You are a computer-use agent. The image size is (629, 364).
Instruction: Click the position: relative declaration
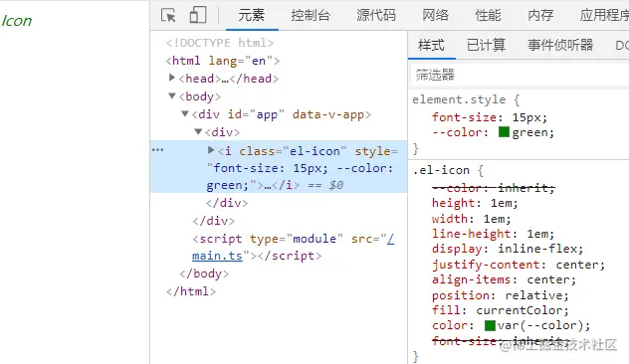pos(501,295)
